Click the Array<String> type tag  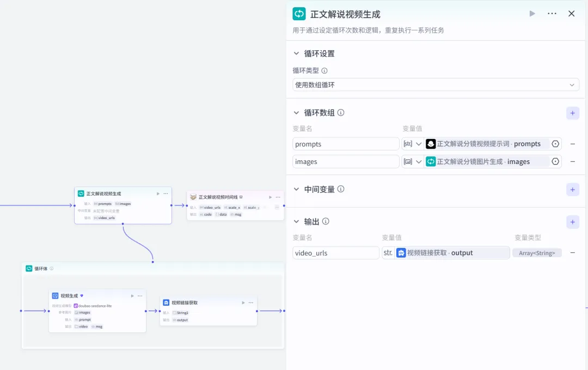coord(537,253)
